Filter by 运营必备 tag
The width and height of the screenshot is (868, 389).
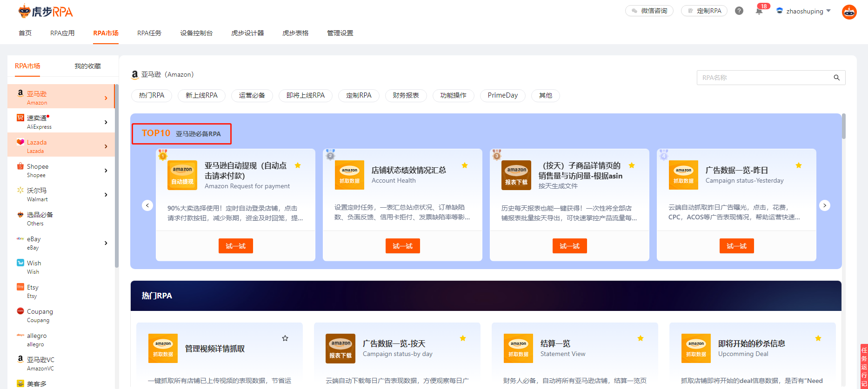tap(252, 95)
